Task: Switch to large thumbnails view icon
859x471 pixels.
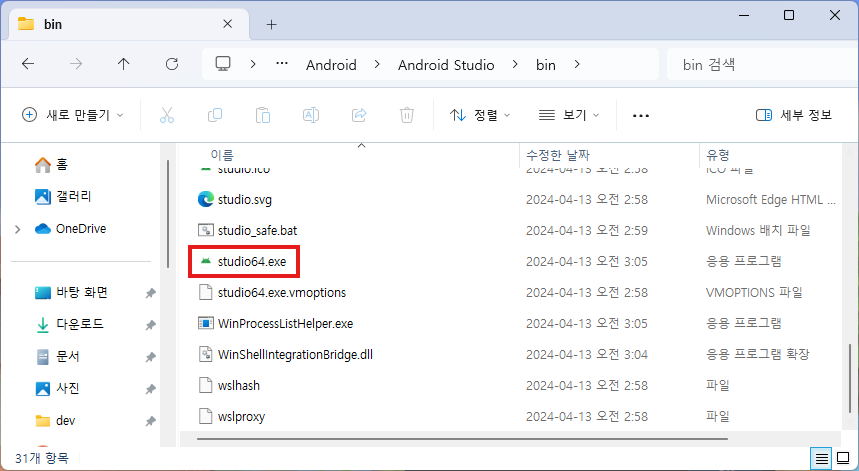Action: (844, 458)
